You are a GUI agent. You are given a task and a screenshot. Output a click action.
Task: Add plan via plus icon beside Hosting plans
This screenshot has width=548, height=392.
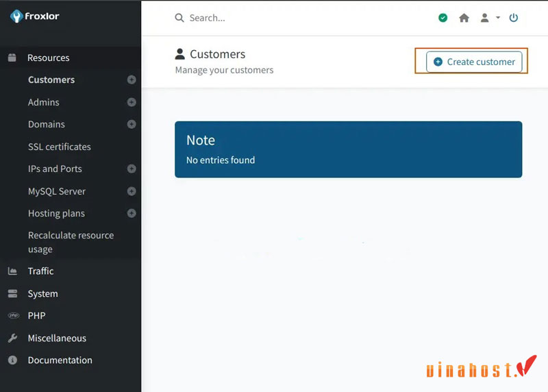pos(132,213)
